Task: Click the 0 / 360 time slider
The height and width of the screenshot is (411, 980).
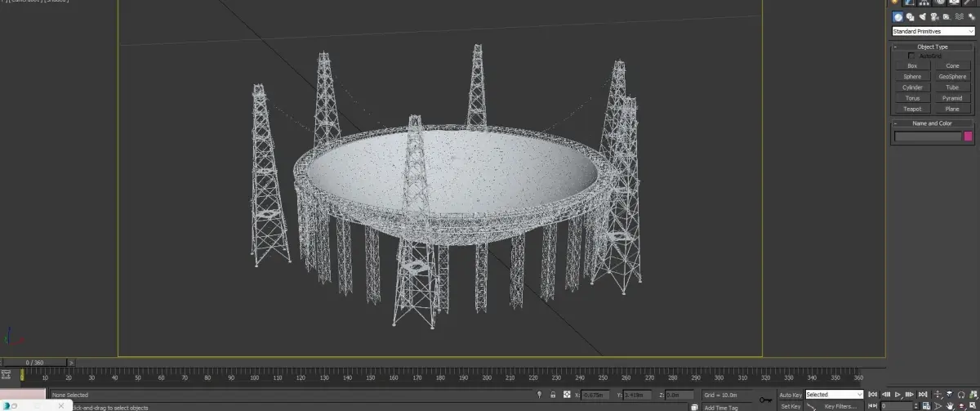Action: (34, 362)
